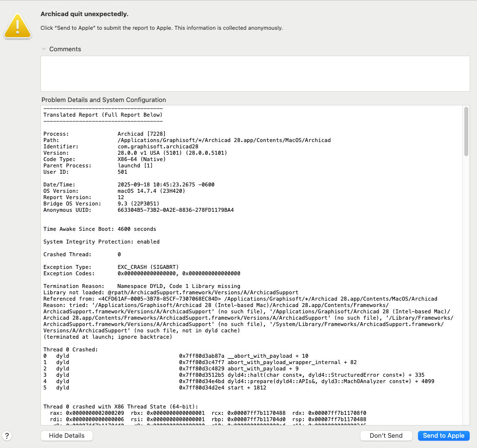Click 'System Integrity Protection: enabled' line
The image size is (477, 448).
101,242
